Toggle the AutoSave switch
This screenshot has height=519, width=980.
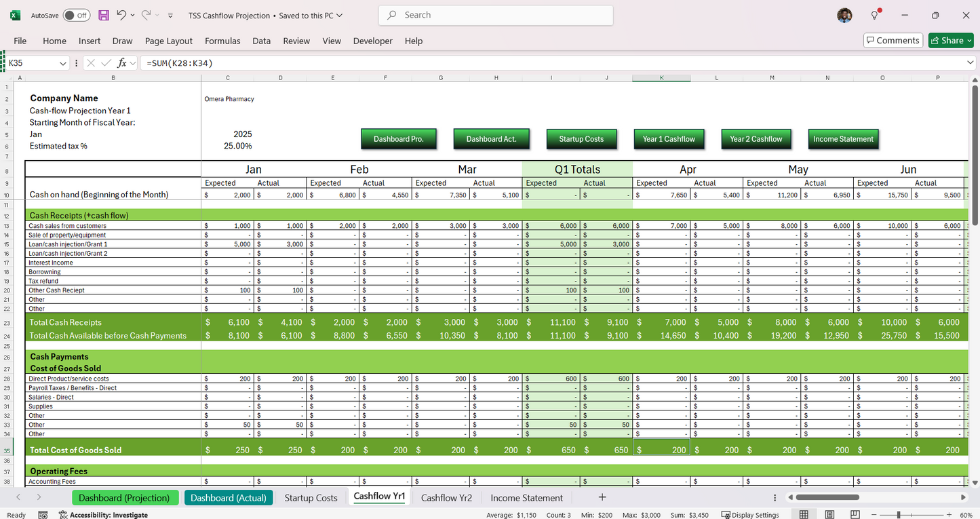click(76, 15)
